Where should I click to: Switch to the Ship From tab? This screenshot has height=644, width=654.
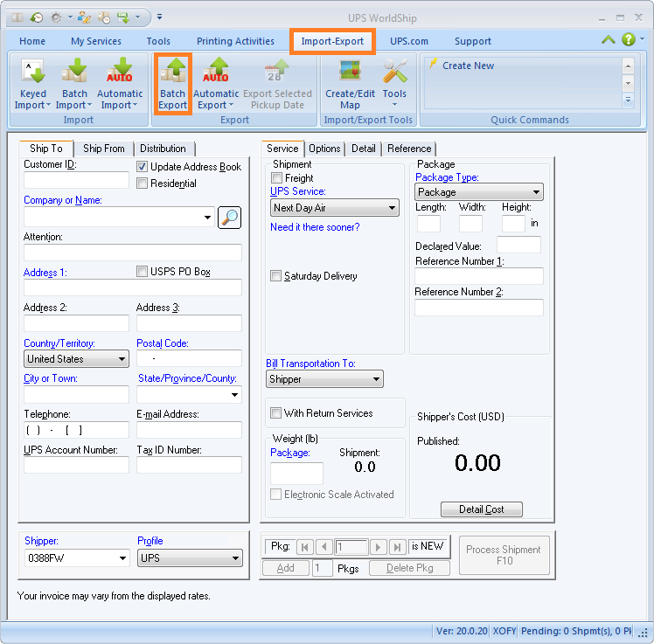pyautogui.click(x=103, y=149)
